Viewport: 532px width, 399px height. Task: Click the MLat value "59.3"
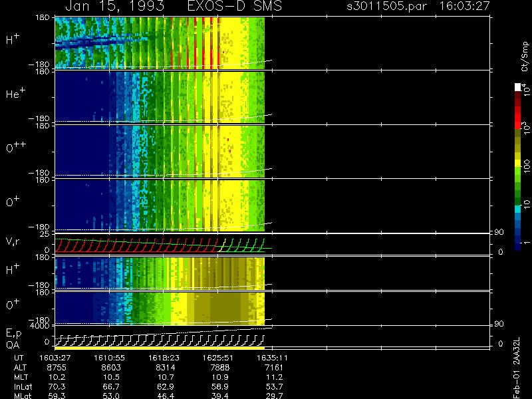pyautogui.click(x=57, y=396)
